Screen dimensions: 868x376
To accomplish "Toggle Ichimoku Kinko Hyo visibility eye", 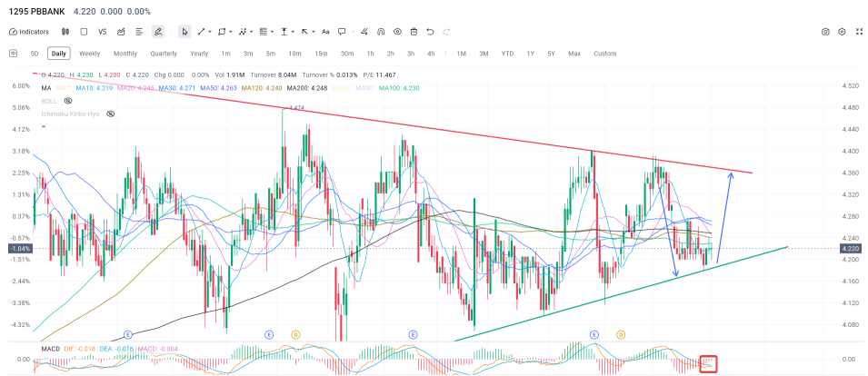I will (x=110, y=114).
